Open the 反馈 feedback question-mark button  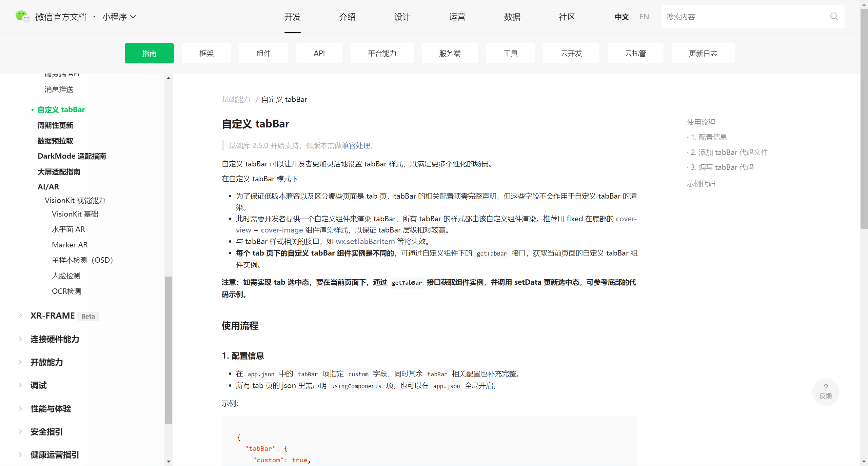tap(826, 392)
